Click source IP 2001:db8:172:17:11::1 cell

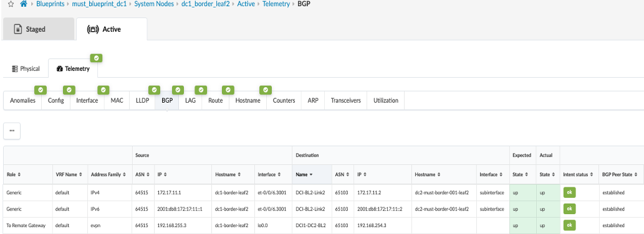(183, 209)
